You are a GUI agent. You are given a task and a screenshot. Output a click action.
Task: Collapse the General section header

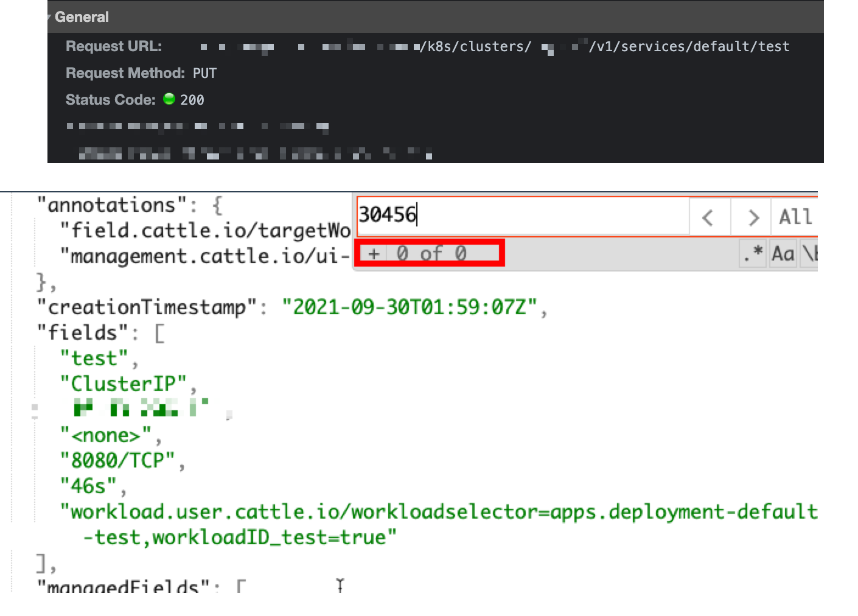coord(49,17)
